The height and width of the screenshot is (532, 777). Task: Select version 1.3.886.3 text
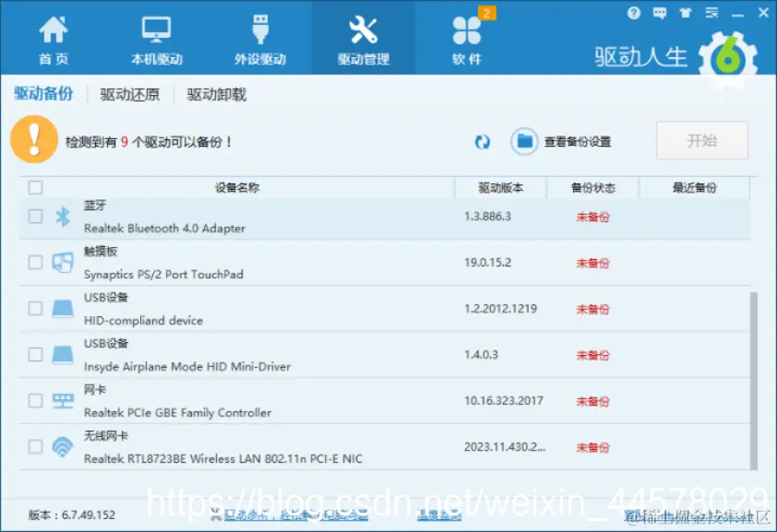(x=487, y=217)
